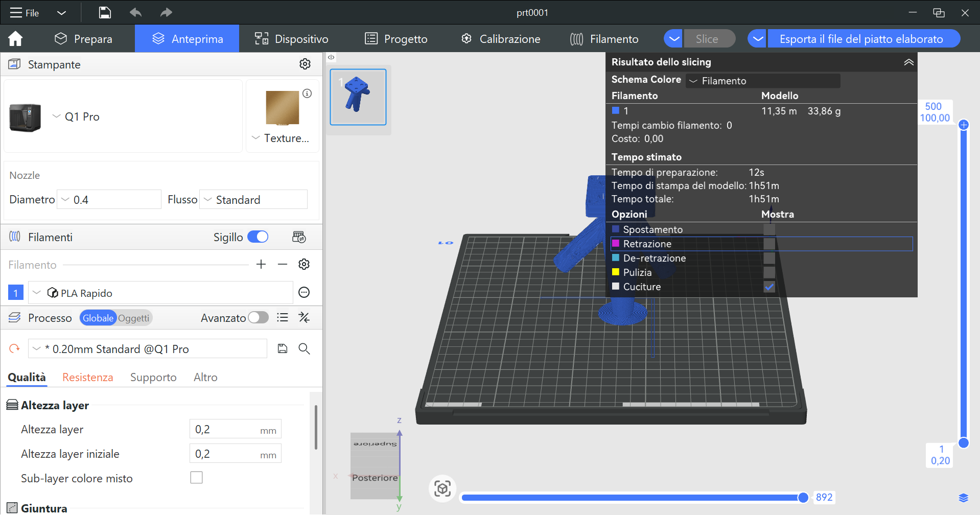Image resolution: width=980 pixels, height=515 pixels.
Task: Hide Cuciture seams checkbox
Action: pos(769,287)
